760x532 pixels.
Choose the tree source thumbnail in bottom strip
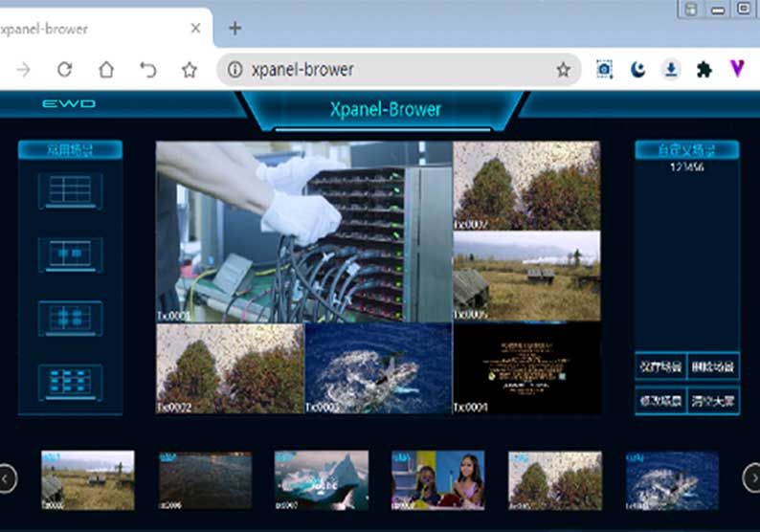[x=555, y=480]
